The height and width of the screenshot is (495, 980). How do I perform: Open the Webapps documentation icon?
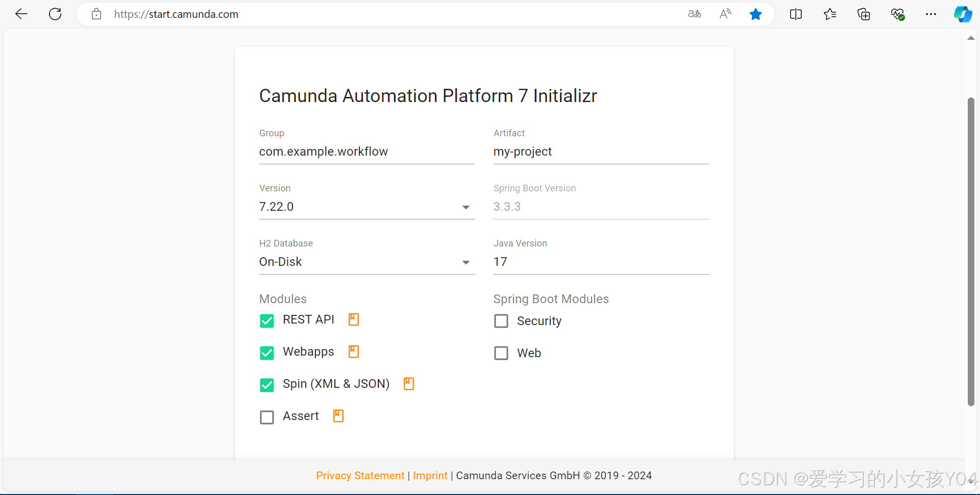click(353, 351)
